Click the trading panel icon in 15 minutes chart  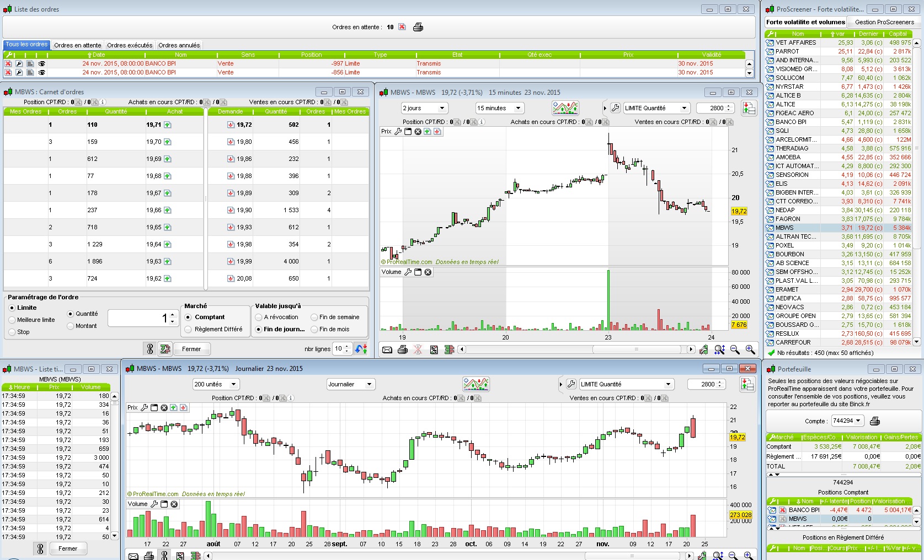(749, 108)
